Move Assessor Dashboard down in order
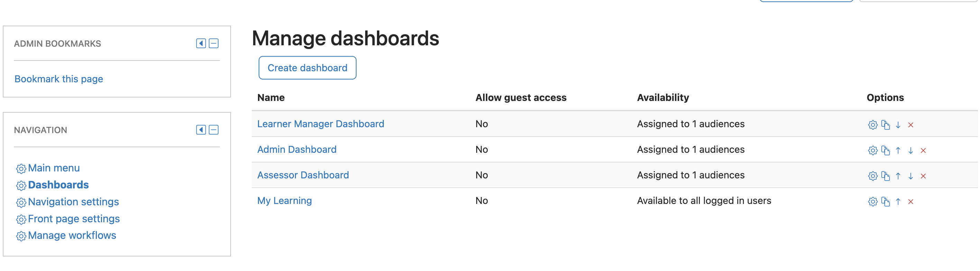Viewport: 980px width, 271px height. point(910,176)
